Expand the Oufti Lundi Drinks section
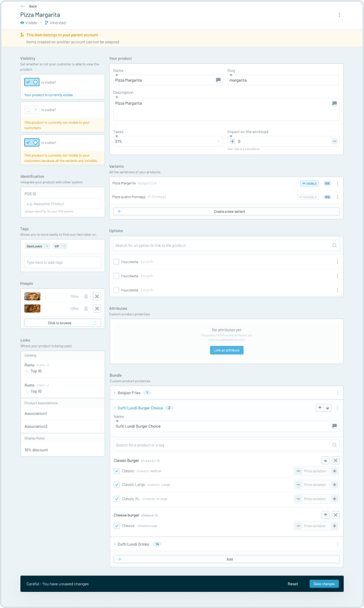The image size is (364, 608). coord(115,544)
